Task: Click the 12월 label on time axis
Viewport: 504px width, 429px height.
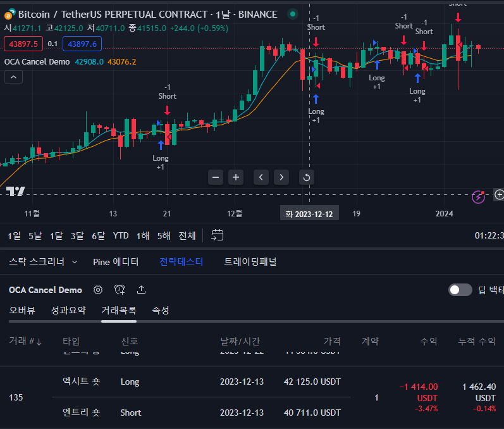Action: click(235, 213)
